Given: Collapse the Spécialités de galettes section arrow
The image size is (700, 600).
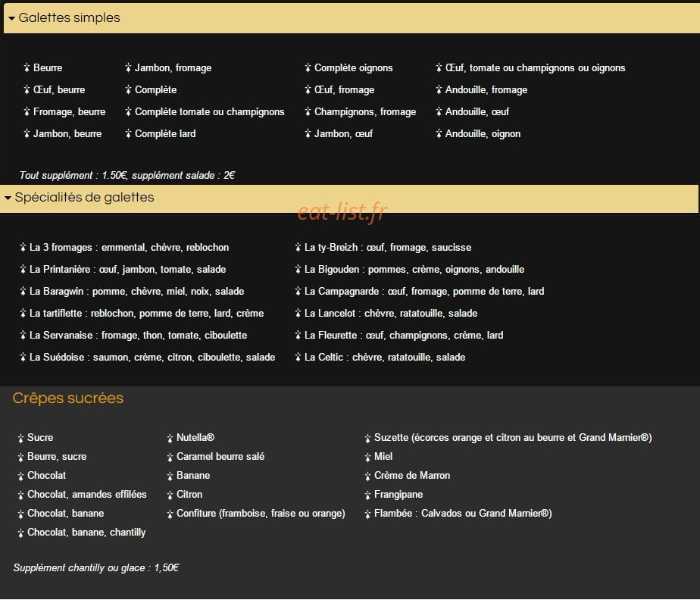Looking at the screenshot, I should (x=8, y=198).
